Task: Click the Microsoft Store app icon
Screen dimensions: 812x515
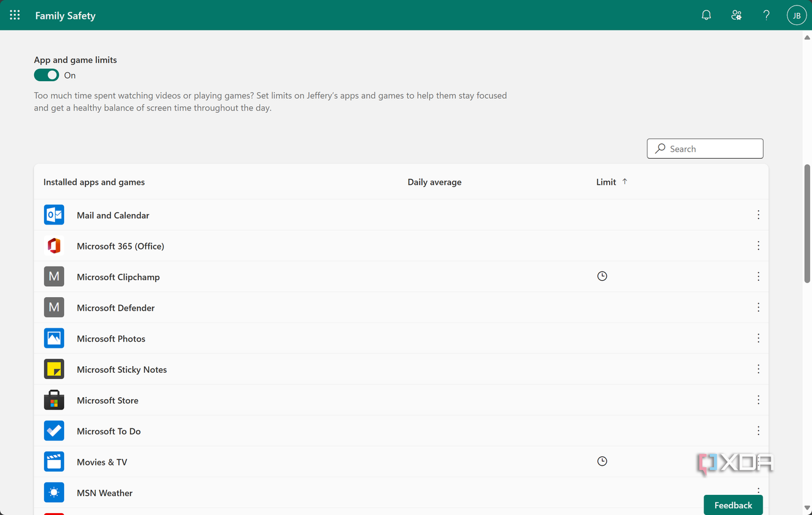Action: pos(54,400)
